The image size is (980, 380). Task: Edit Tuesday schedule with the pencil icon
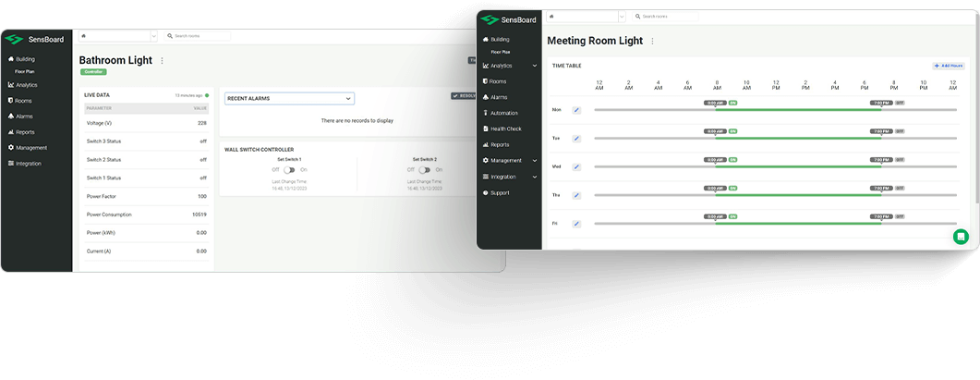pos(576,139)
